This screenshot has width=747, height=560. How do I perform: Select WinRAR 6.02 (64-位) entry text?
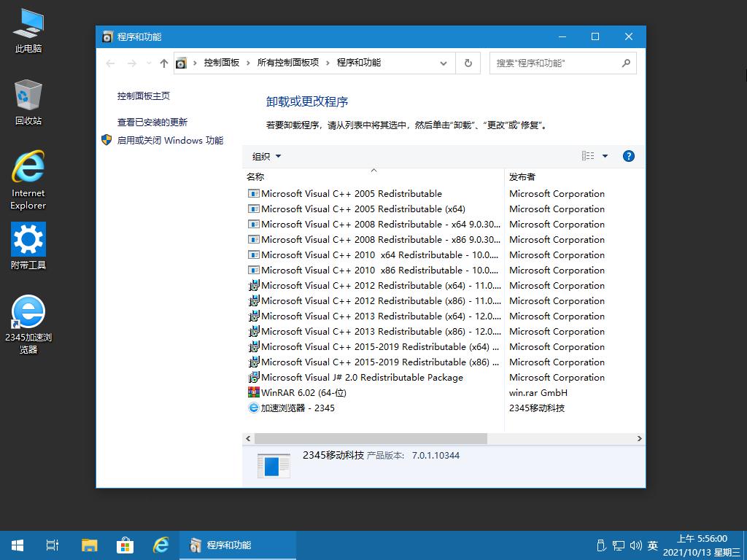pyautogui.click(x=303, y=393)
